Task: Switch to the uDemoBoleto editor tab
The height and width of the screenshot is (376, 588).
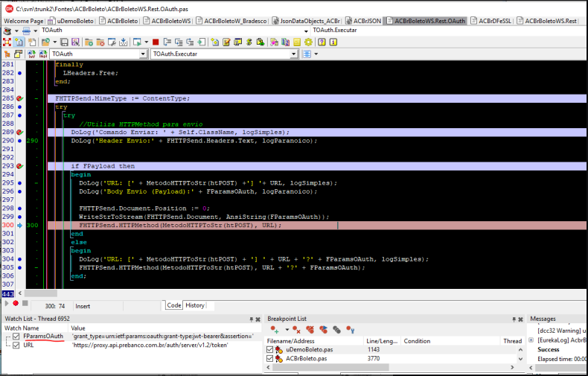Action: 71,21
